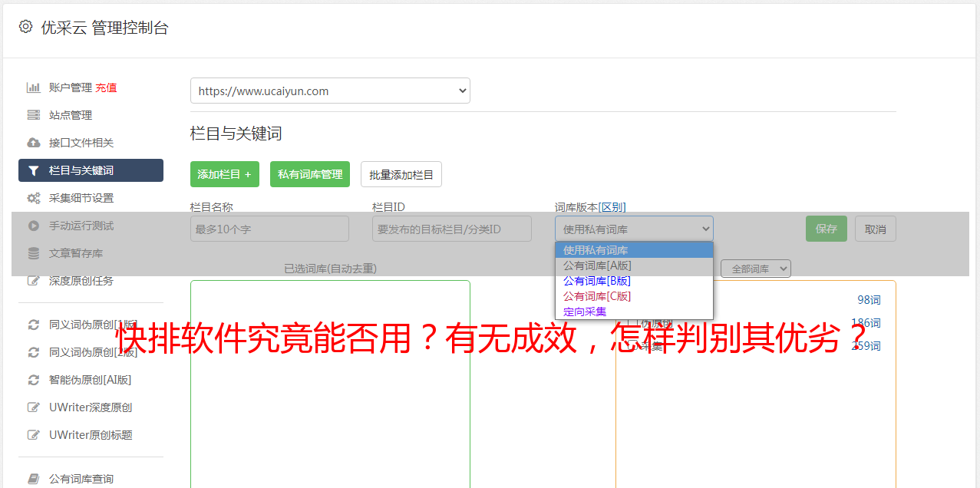
Task: Click the edit icon for UWriter深度原创
Action: click(x=34, y=407)
